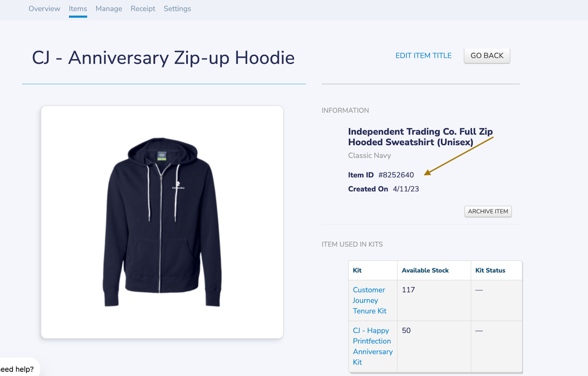Click the navy hoodie product image
The width and height of the screenshot is (588, 376).
[x=162, y=222]
